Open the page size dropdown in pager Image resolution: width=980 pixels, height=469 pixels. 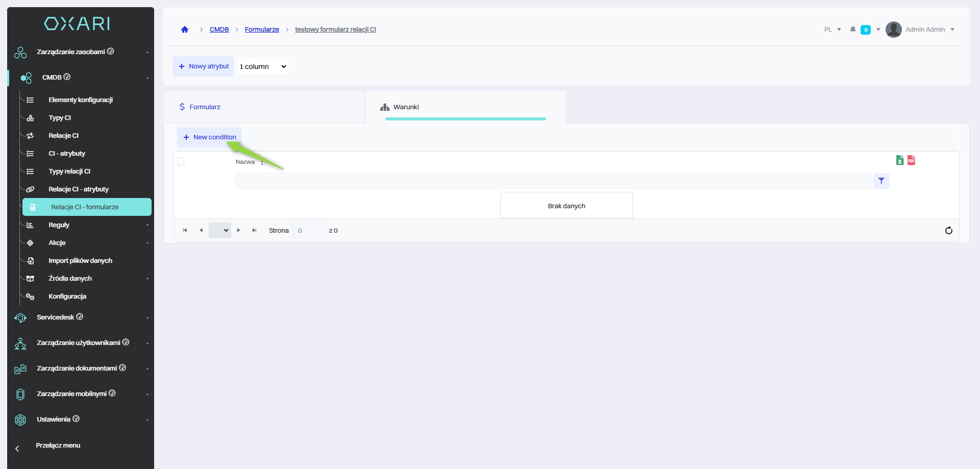(220, 231)
